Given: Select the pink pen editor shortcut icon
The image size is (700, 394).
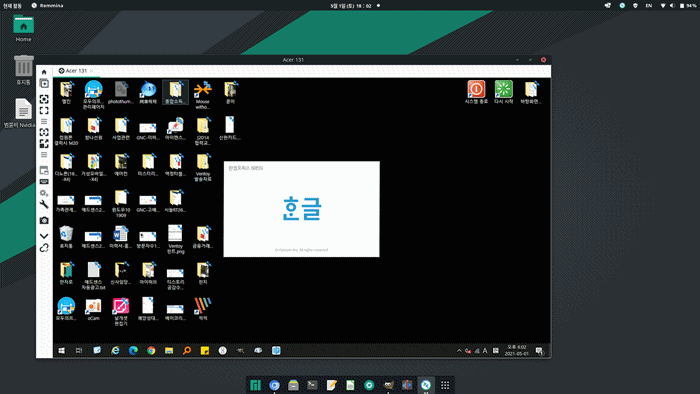Looking at the screenshot, I should [x=121, y=311].
